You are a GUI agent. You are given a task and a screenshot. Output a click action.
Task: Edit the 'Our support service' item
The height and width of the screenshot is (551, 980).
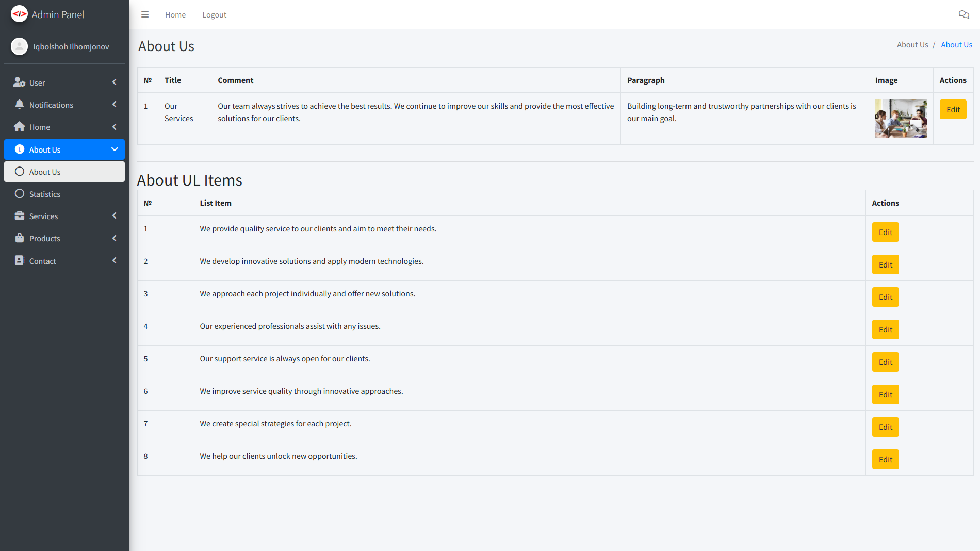pyautogui.click(x=885, y=362)
